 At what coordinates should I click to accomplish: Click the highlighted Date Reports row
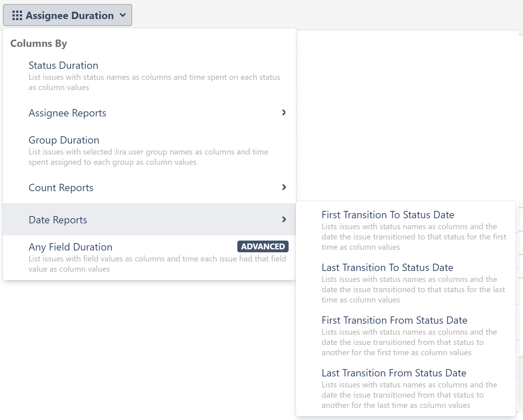(x=146, y=220)
